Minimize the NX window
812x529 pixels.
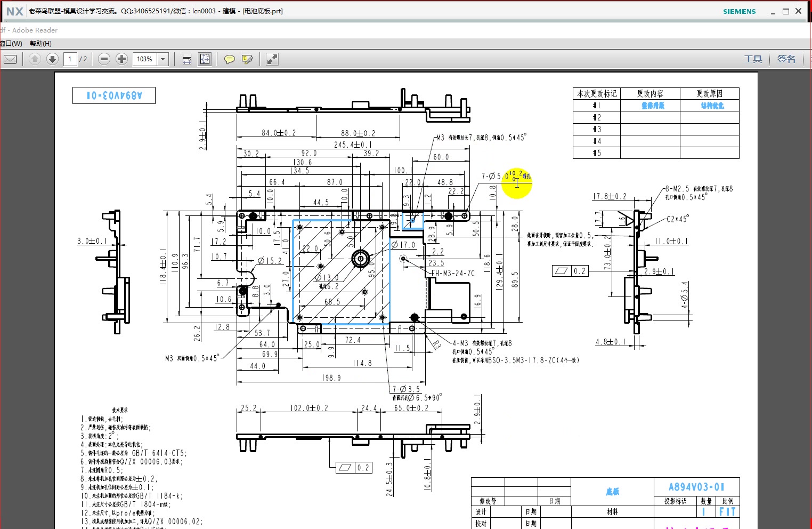click(773, 11)
